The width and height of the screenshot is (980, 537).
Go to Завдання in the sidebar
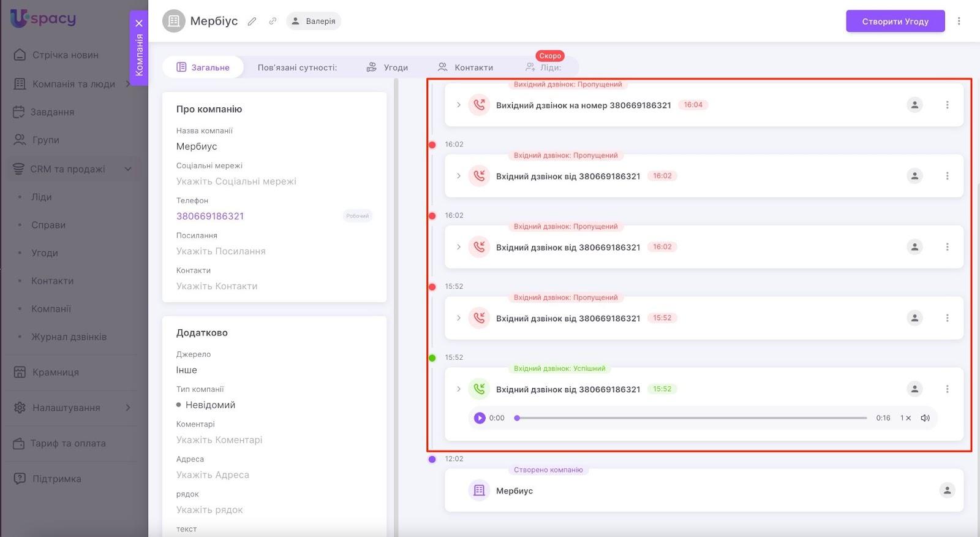point(53,112)
